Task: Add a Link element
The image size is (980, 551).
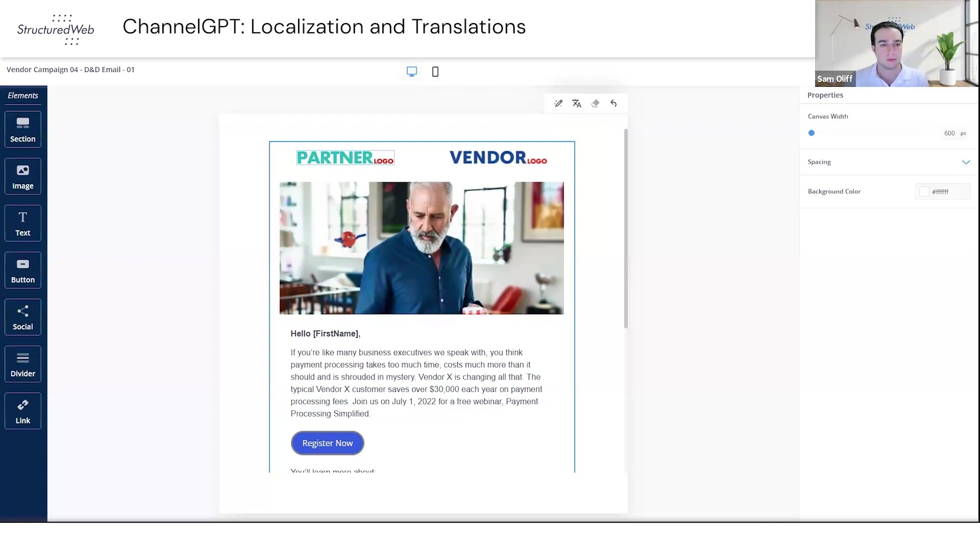Action: point(23,411)
